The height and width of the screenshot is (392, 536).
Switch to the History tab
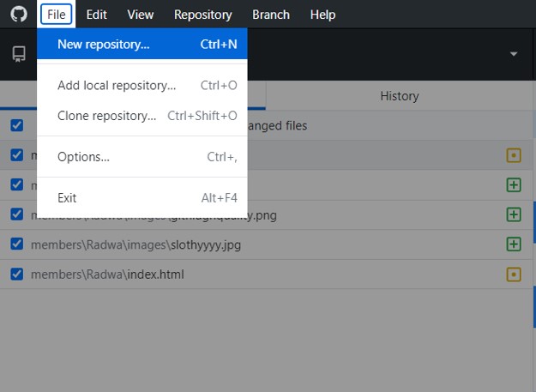pyautogui.click(x=399, y=96)
